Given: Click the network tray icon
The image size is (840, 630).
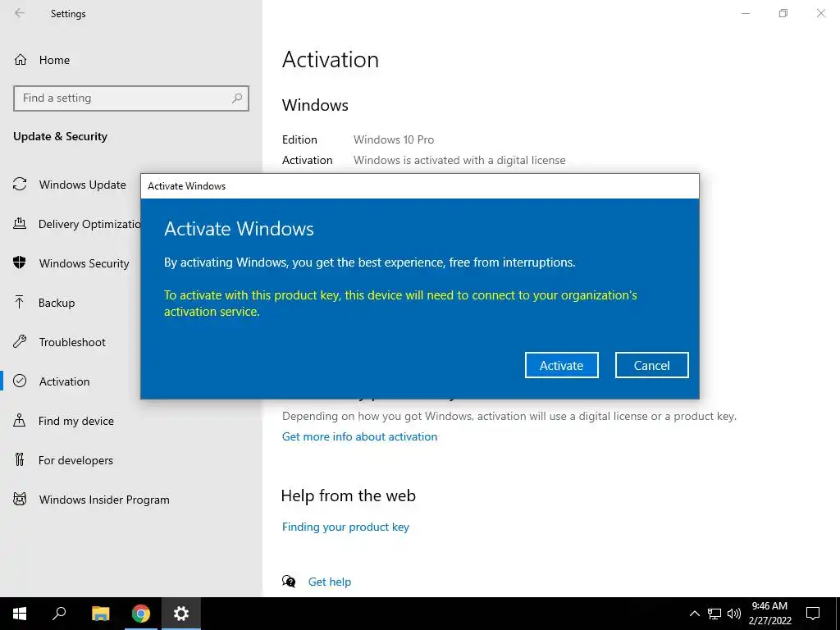Looking at the screenshot, I should [x=714, y=614].
